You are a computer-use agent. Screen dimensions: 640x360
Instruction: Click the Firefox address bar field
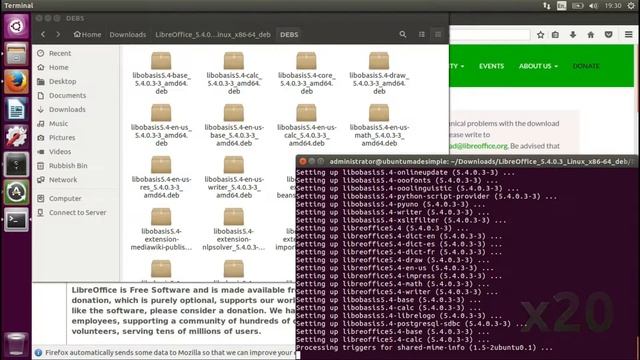click(489, 35)
